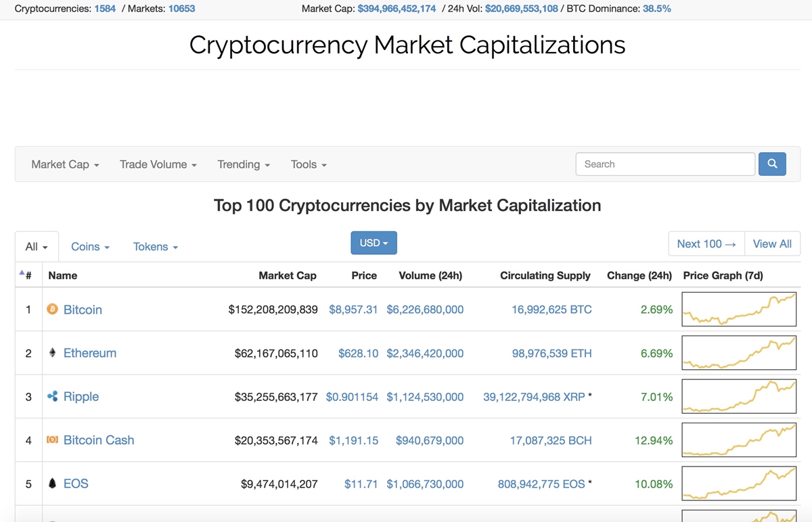Click Bitcoin volume $6,226,680,000
Viewport: 812px width, 522px height.
(425, 310)
